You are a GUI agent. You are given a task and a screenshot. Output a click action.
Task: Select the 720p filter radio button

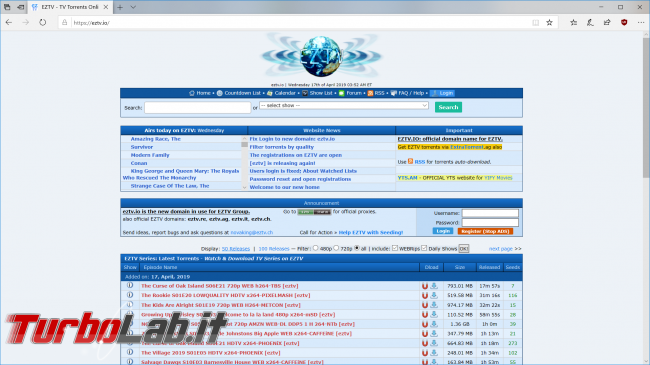point(336,248)
